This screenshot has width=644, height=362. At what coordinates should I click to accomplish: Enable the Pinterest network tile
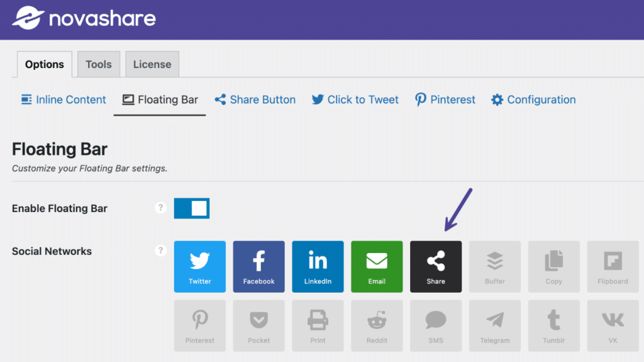click(x=199, y=326)
